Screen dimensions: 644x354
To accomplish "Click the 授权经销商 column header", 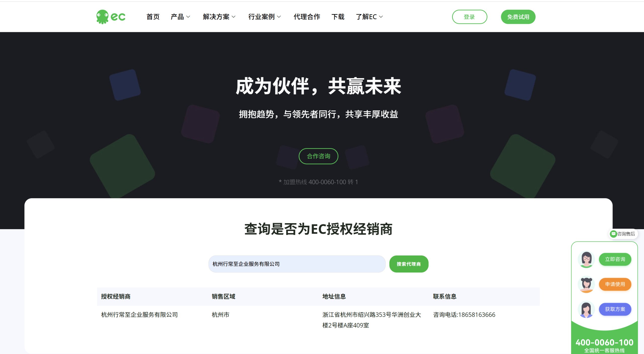I will (116, 296).
